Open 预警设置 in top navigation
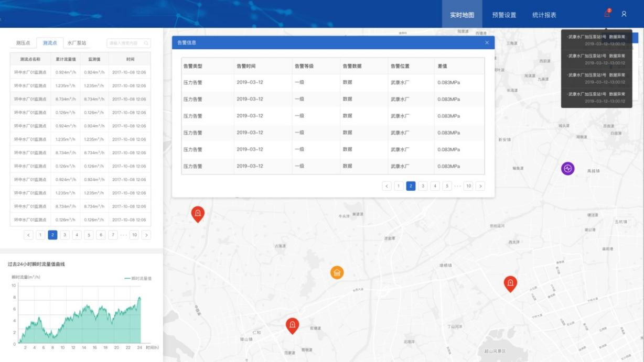The image size is (644, 362). [504, 15]
